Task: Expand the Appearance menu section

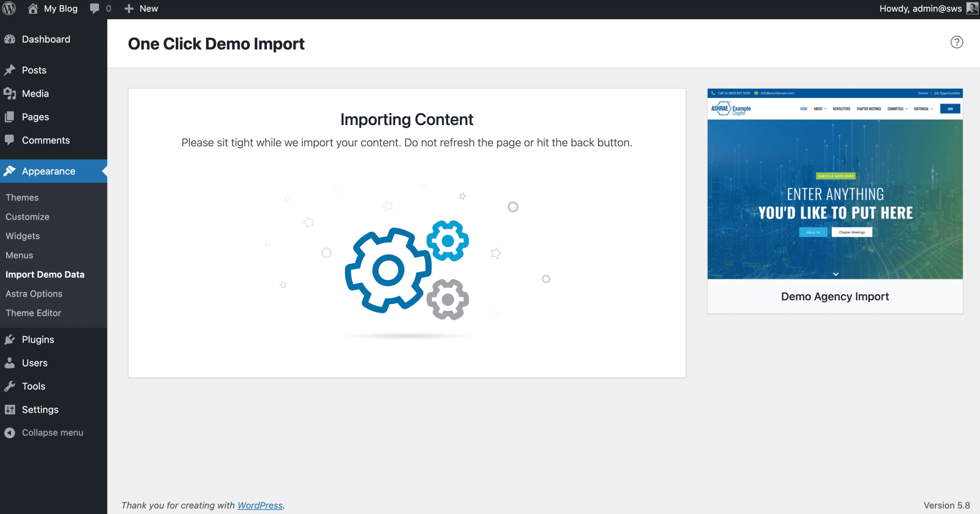Action: pos(48,171)
